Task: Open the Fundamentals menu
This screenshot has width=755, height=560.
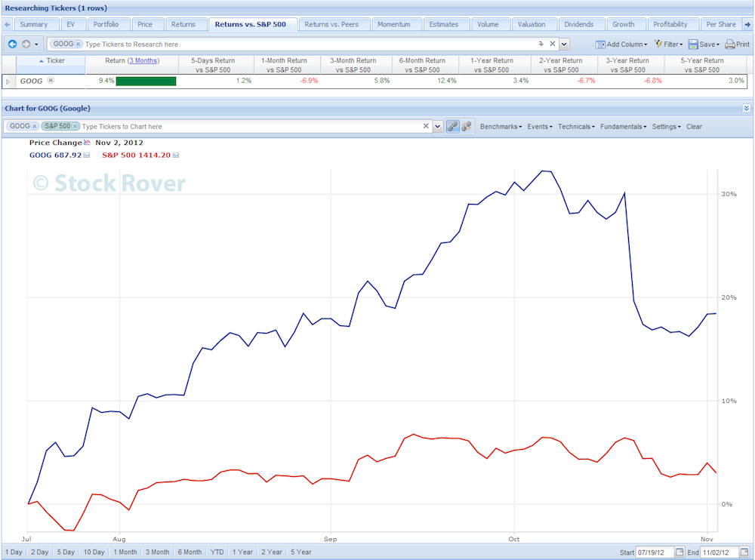Action: coord(623,127)
